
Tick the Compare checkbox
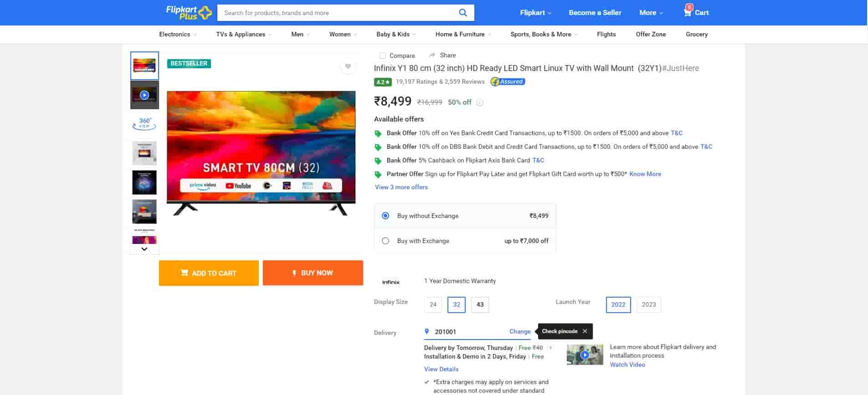(383, 56)
